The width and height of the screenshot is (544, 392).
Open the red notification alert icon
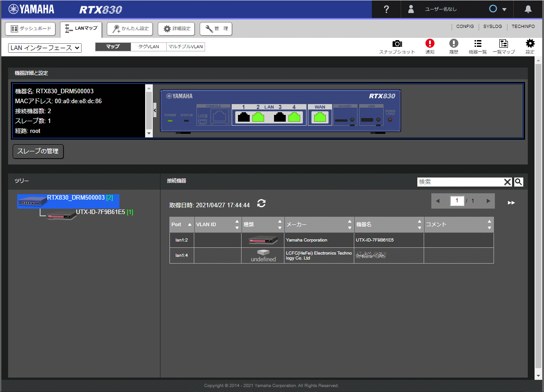[x=430, y=44]
